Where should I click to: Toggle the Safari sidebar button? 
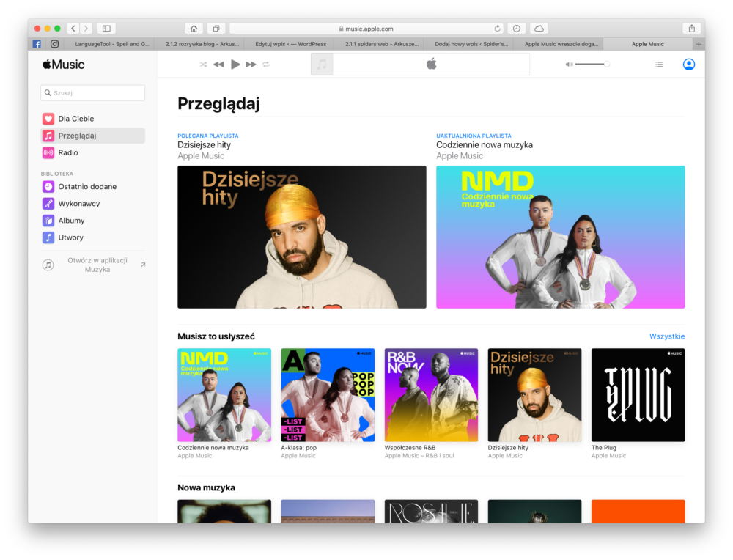[x=106, y=29]
